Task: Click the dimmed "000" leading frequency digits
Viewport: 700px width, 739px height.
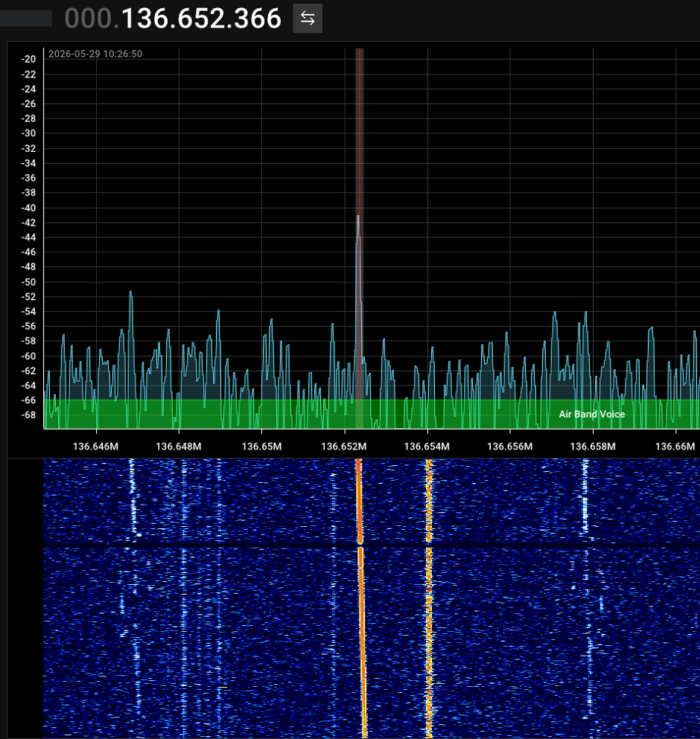Action: [x=88, y=19]
